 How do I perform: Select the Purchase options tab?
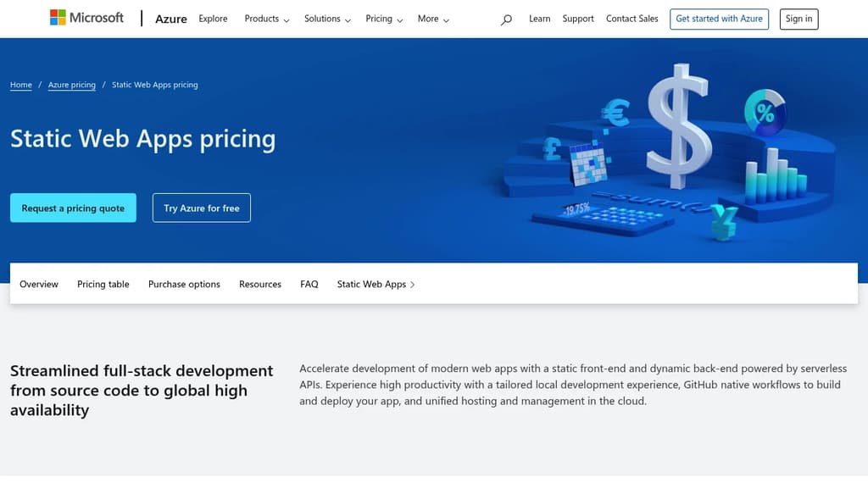[184, 284]
